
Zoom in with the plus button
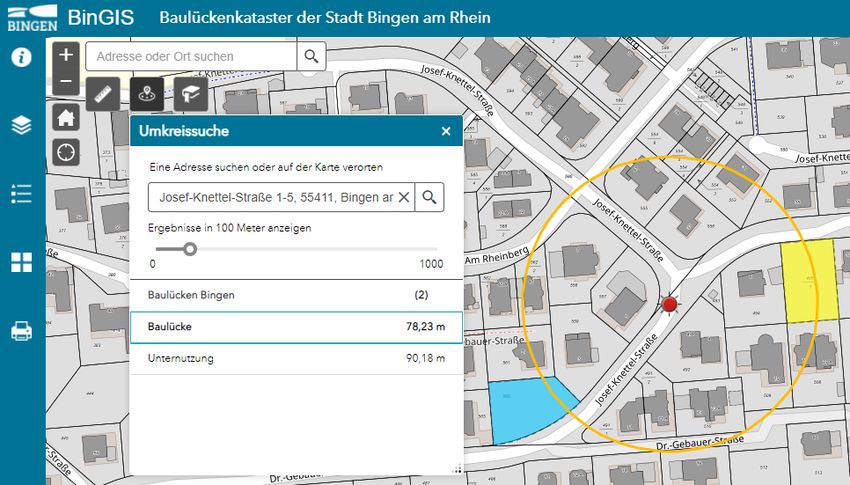(x=66, y=55)
